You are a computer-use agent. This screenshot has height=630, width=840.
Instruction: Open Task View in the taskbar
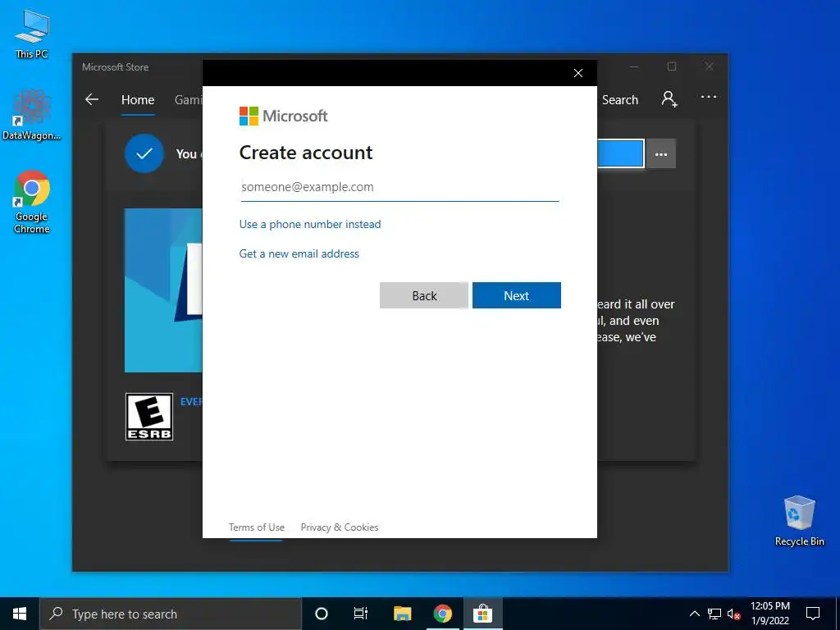(361, 614)
